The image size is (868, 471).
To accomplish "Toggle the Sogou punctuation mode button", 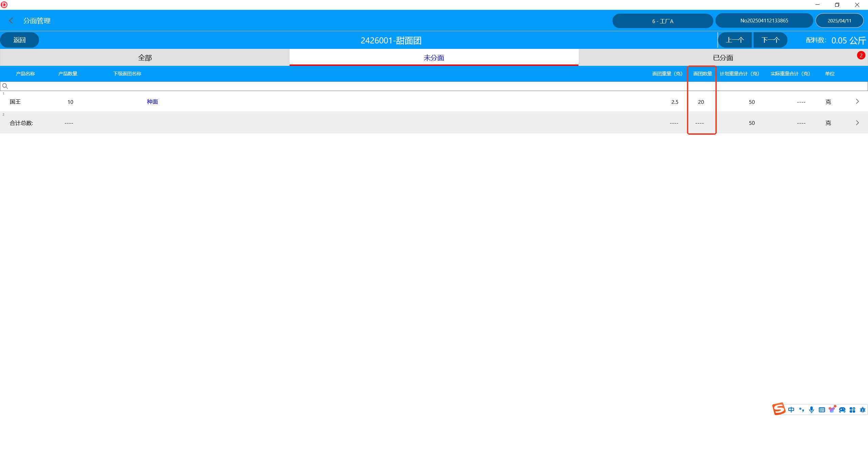I will pos(802,410).
